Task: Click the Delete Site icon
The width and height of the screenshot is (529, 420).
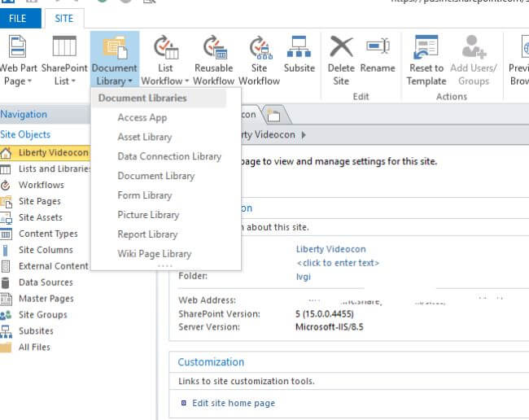Action: [342, 46]
